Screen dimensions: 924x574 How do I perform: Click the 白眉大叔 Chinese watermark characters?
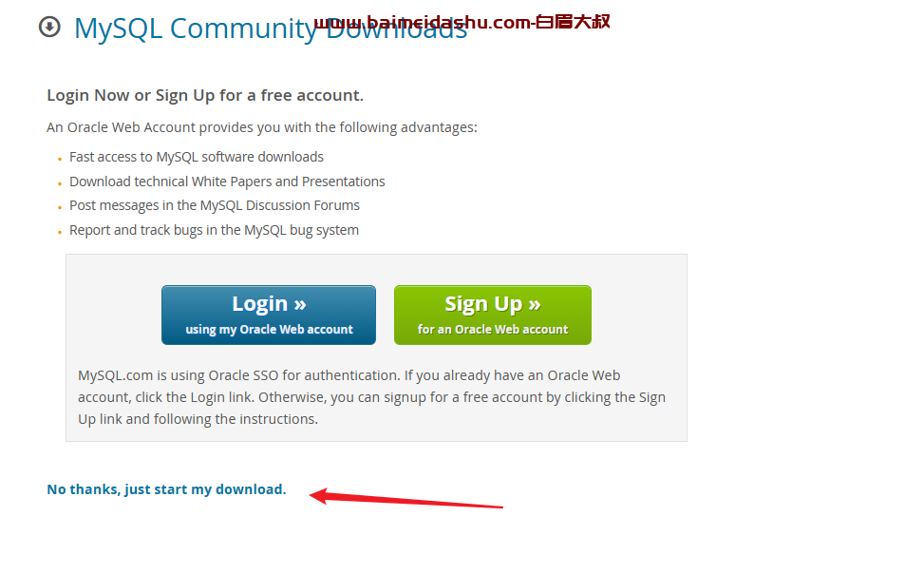(x=573, y=22)
